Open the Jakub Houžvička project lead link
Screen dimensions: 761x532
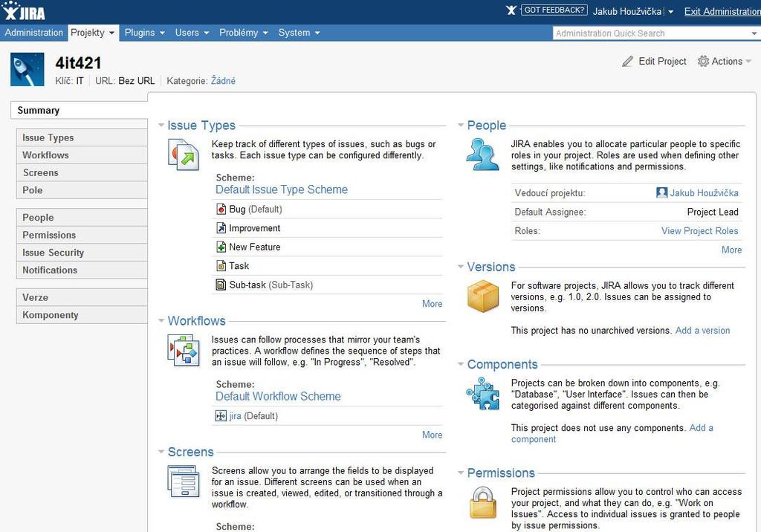click(705, 192)
